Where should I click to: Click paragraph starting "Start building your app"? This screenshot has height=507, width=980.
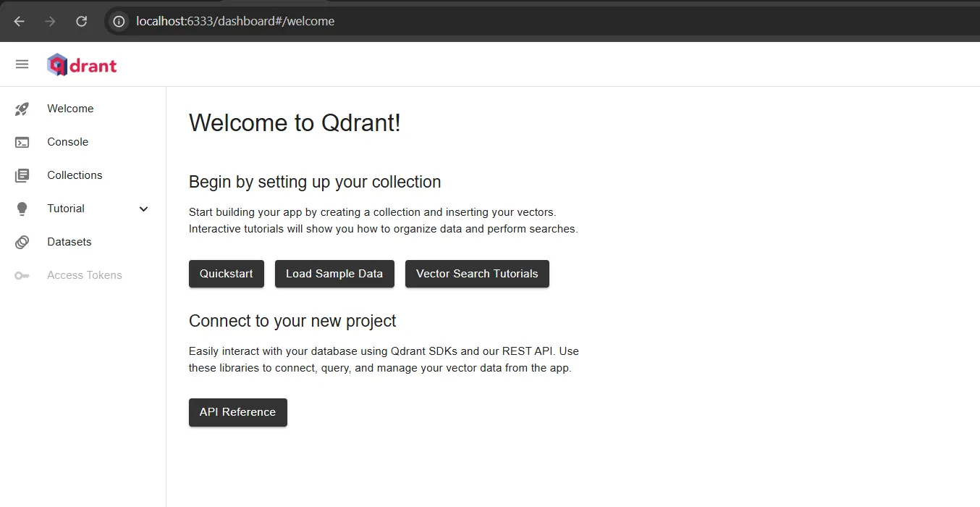(x=384, y=221)
